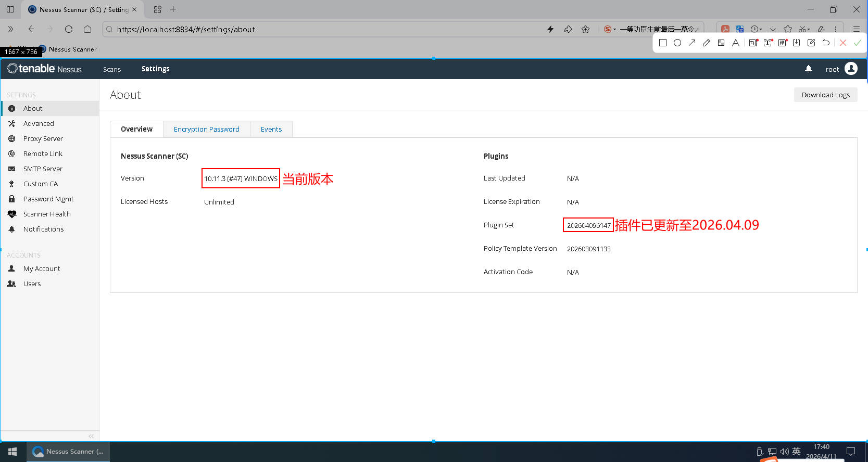The image size is (868, 462).
Task: Click the notification bell in Nessus header
Action: [x=808, y=69]
